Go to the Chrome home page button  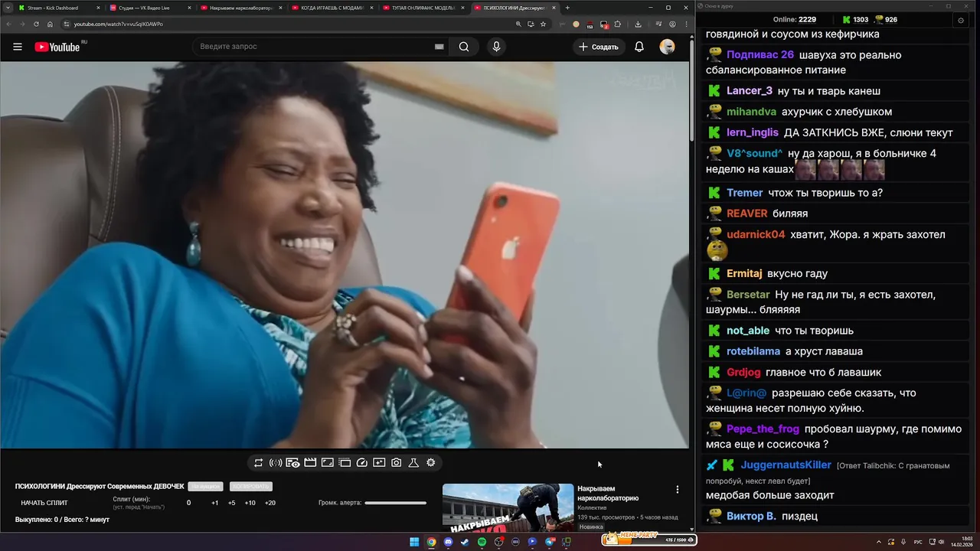[x=51, y=24]
